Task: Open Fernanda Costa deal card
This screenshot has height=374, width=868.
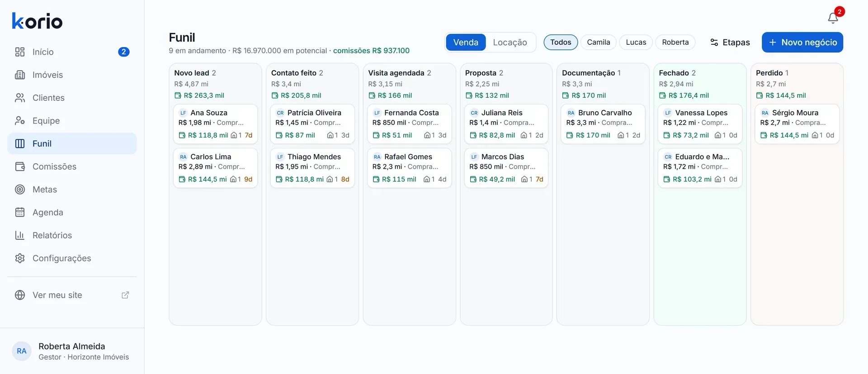Action: 410,124
